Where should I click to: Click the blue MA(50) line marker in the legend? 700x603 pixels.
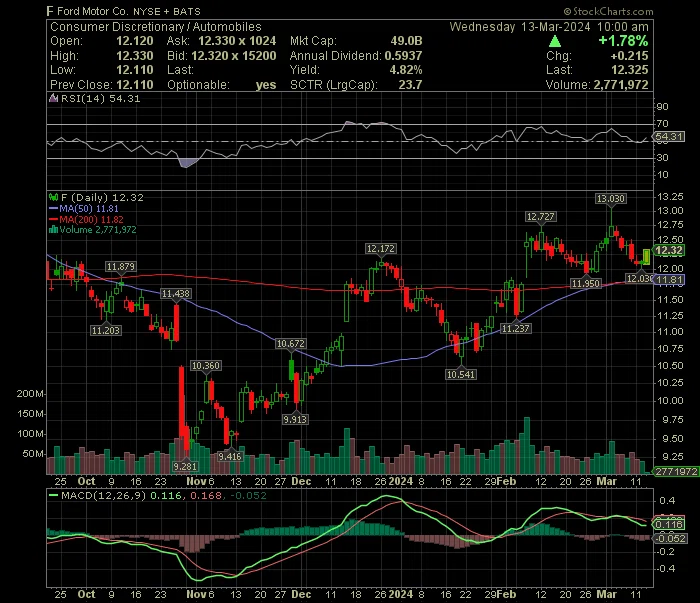54,208
